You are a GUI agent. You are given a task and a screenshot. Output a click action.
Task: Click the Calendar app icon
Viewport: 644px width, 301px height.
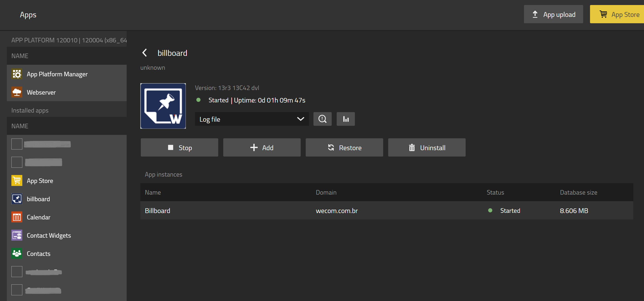(17, 217)
